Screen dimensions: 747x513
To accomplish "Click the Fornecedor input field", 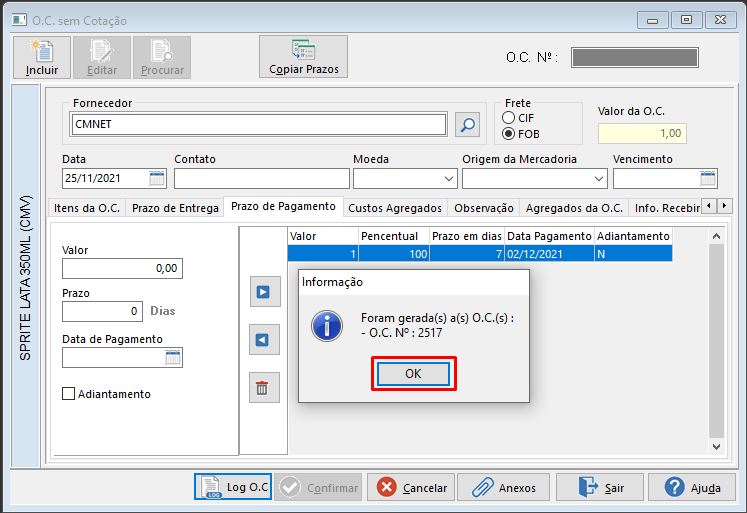I will [x=258, y=124].
